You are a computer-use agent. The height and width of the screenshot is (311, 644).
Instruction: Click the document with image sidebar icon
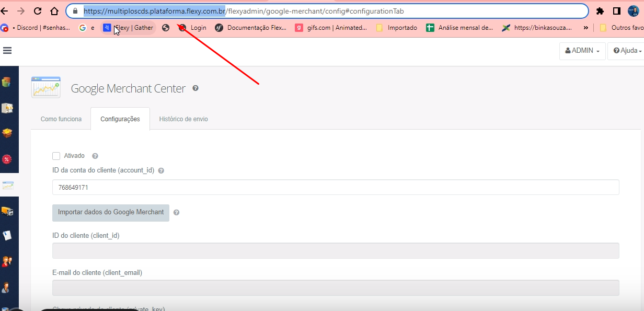pyautogui.click(x=7, y=108)
